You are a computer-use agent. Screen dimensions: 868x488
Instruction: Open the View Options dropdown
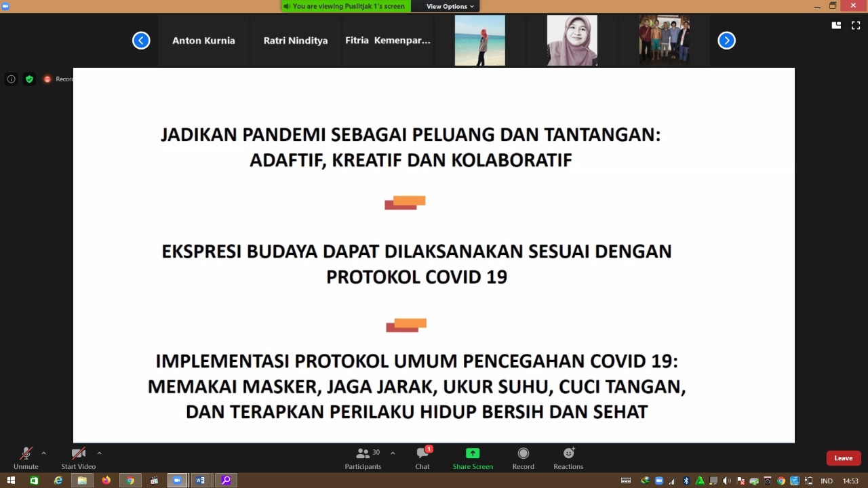coord(450,6)
